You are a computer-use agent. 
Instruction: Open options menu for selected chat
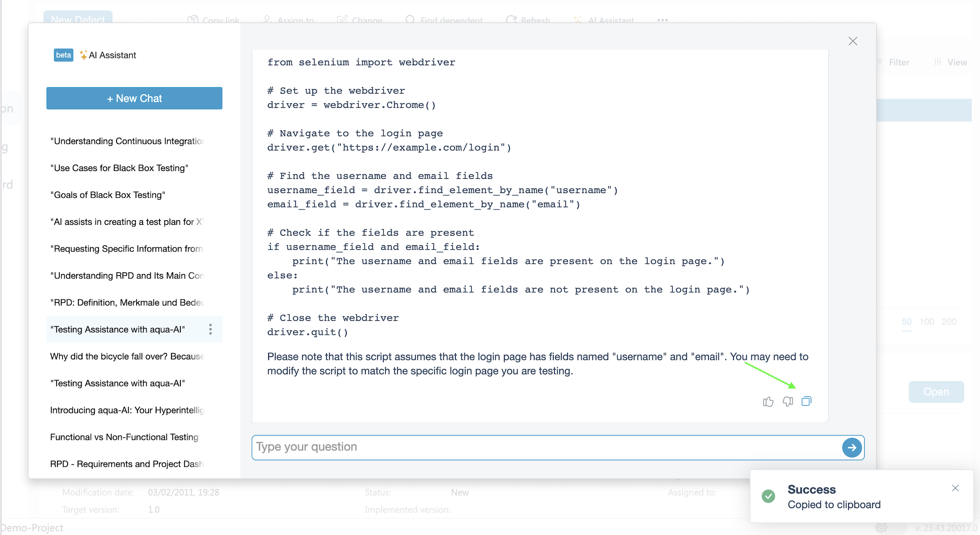point(210,329)
